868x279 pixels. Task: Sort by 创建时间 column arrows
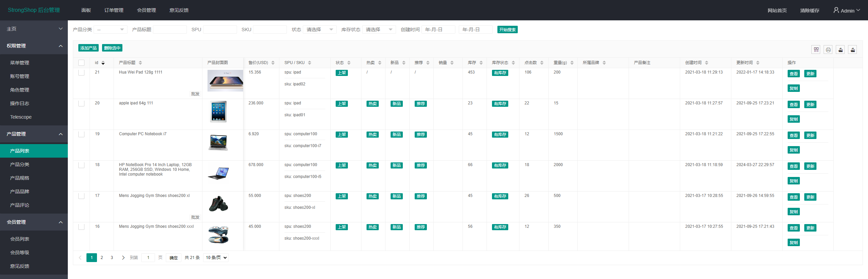(707, 63)
